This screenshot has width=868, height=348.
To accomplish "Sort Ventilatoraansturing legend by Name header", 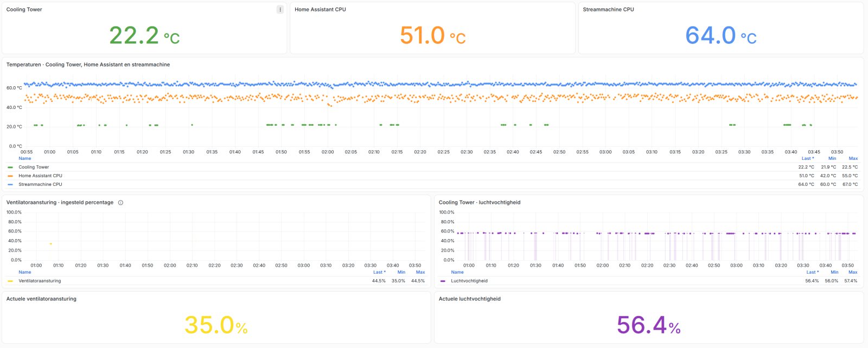I will click(x=25, y=273).
